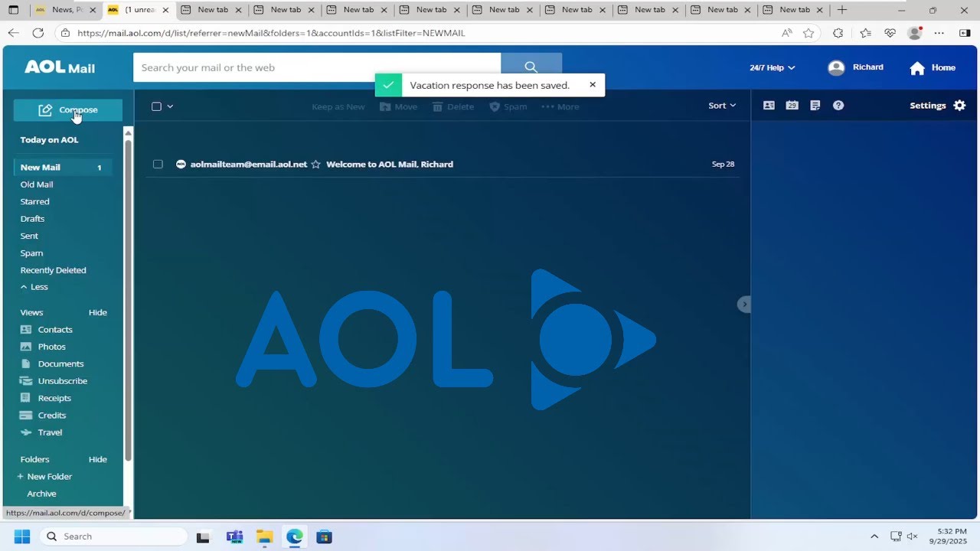The image size is (980, 551).
Task: Click the Delete toolbar button
Action: tap(453, 107)
